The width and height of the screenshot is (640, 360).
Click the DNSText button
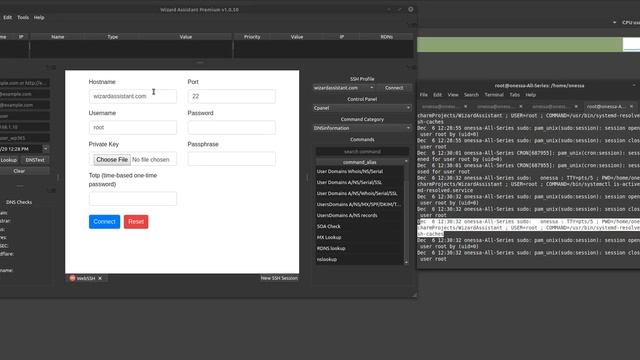pos(35,160)
